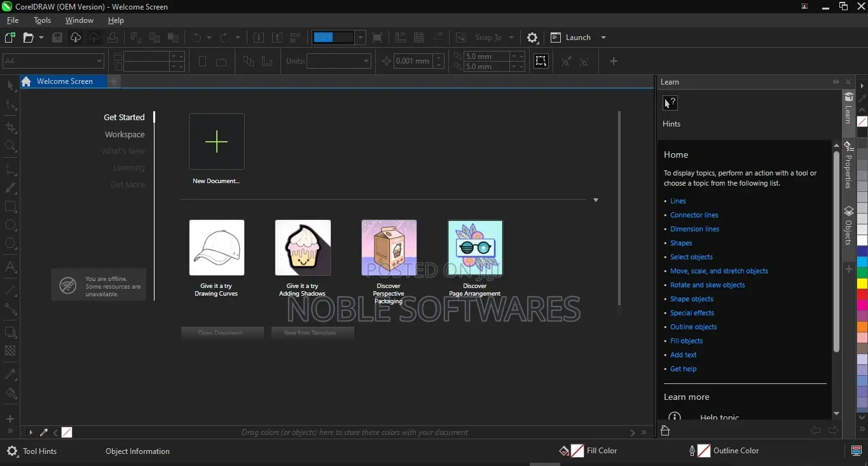This screenshot has width=868, height=466.
Task: Click the New document toolbar icon
Action: click(x=10, y=38)
